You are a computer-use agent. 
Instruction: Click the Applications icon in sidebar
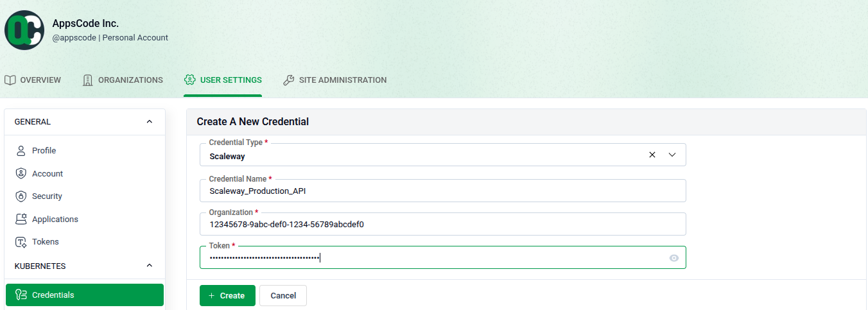(21, 219)
